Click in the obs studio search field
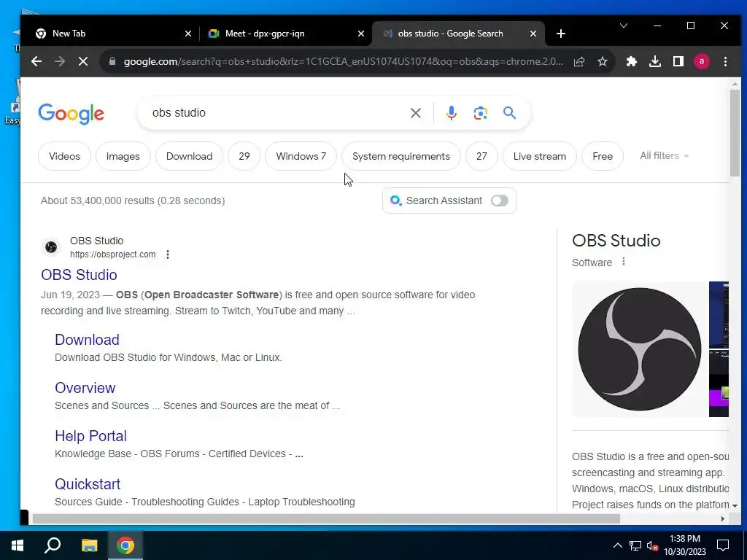This screenshot has height=560, width=747. (276, 113)
